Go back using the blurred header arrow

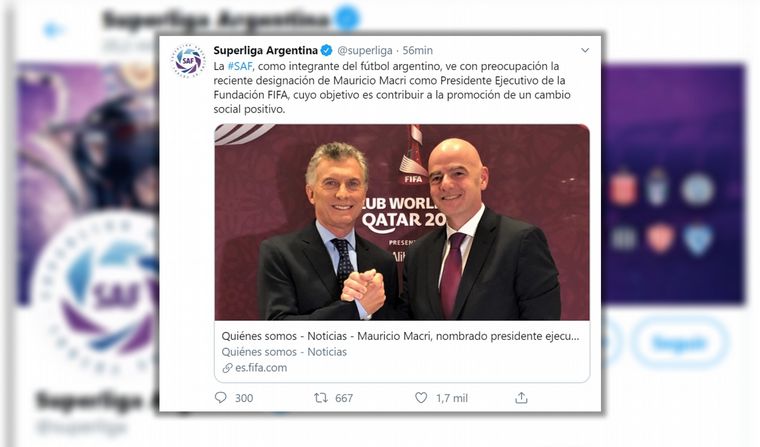pos(53,29)
